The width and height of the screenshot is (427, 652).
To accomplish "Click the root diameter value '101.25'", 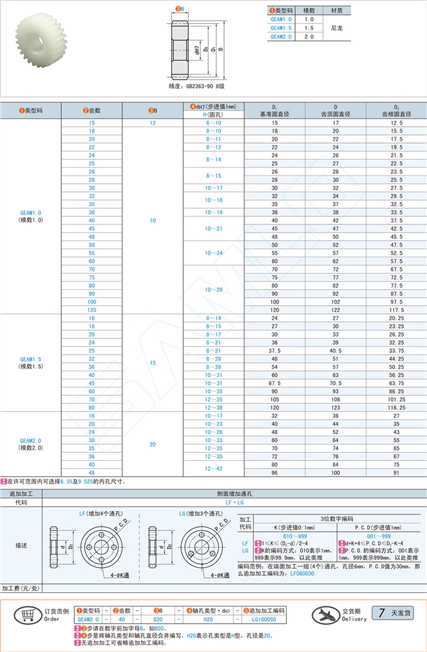I will pyautogui.click(x=397, y=400).
